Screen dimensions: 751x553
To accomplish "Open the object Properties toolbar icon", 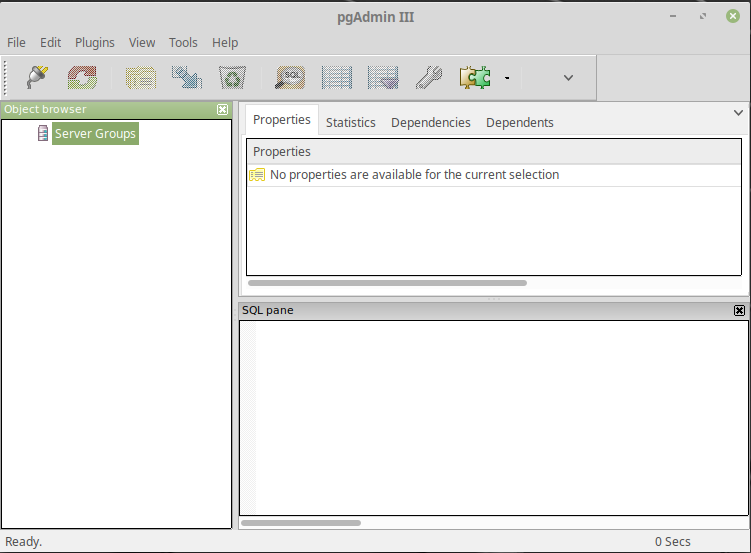I will click(x=141, y=78).
